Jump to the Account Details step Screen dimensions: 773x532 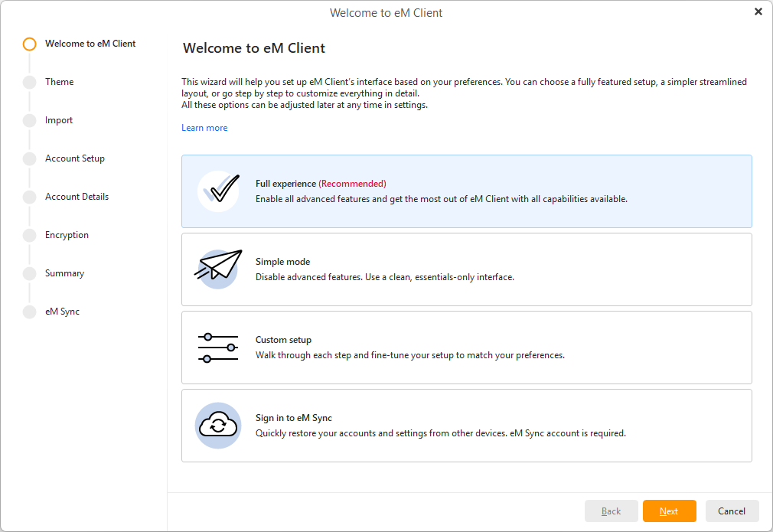[x=77, y=197]
